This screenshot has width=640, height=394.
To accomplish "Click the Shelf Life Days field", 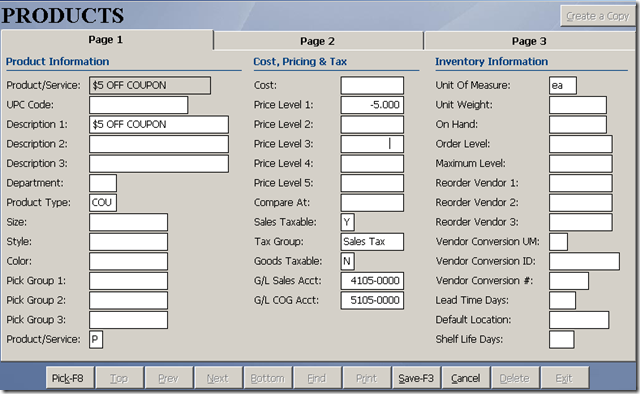I will click(562, 340).
